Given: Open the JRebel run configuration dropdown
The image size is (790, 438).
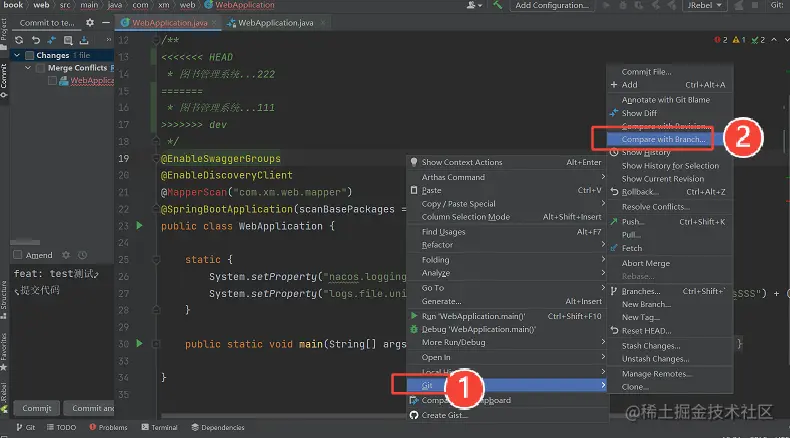Looking at the screenshot, I should 704,5.
